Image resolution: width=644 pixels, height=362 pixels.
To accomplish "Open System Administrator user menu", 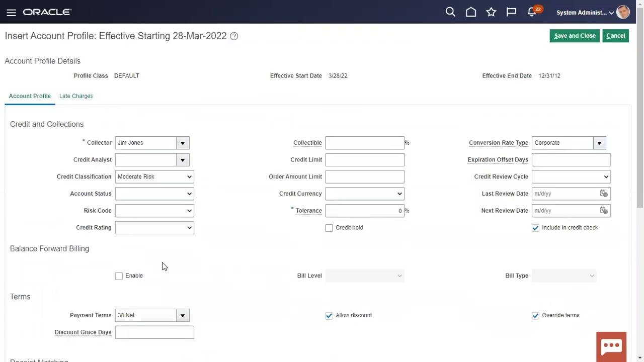I will [x=585, y=13].
